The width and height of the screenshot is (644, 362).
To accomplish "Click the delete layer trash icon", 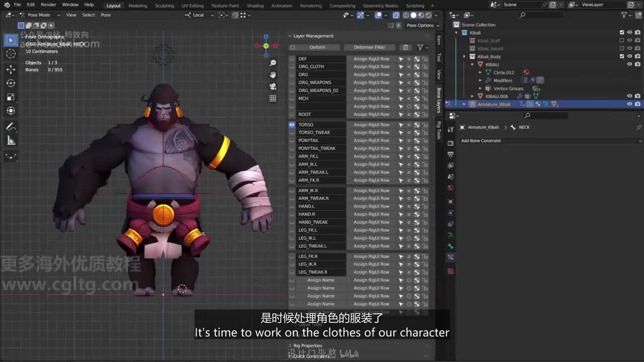I will [406, 47].
